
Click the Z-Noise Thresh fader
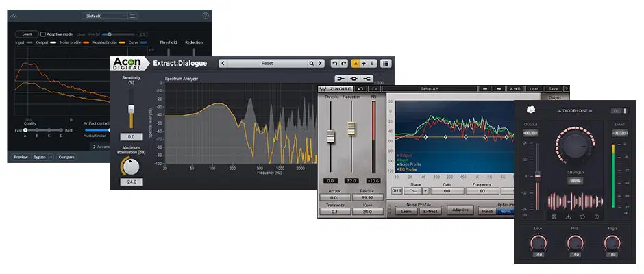pyautogui.click(x=331, y=136)
